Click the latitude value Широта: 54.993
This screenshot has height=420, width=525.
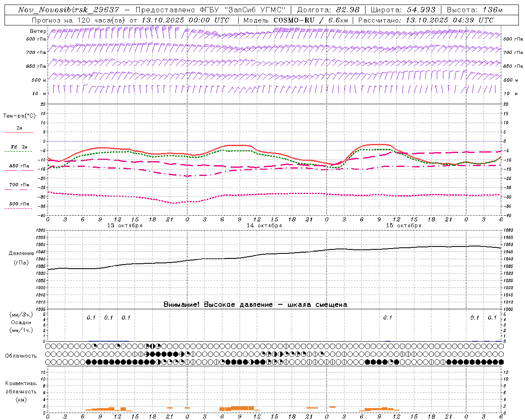click(402, 10)
